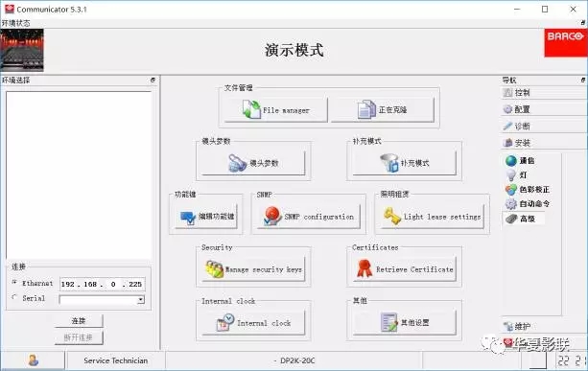Select the Serial connection radio button
588x371 pixels.
14,297
